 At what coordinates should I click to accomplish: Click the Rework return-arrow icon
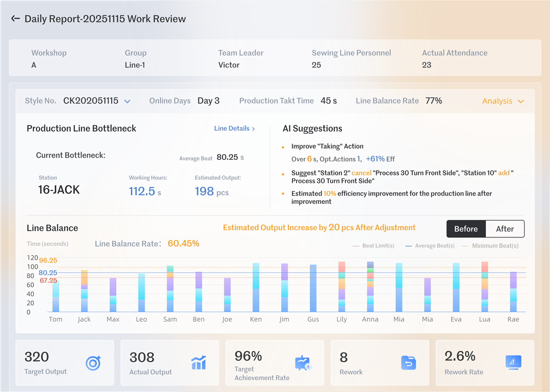coord(408,362)
